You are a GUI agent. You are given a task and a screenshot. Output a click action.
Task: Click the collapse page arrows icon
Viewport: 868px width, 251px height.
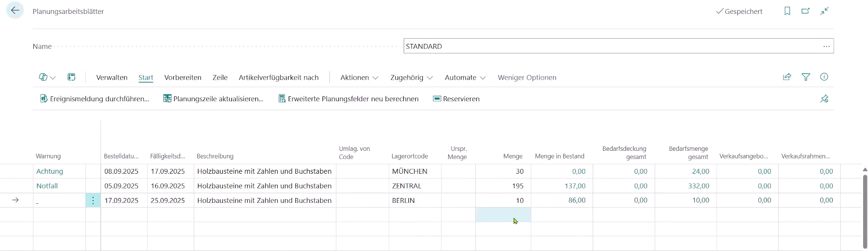pyautogui.click(x=824, y=11)
